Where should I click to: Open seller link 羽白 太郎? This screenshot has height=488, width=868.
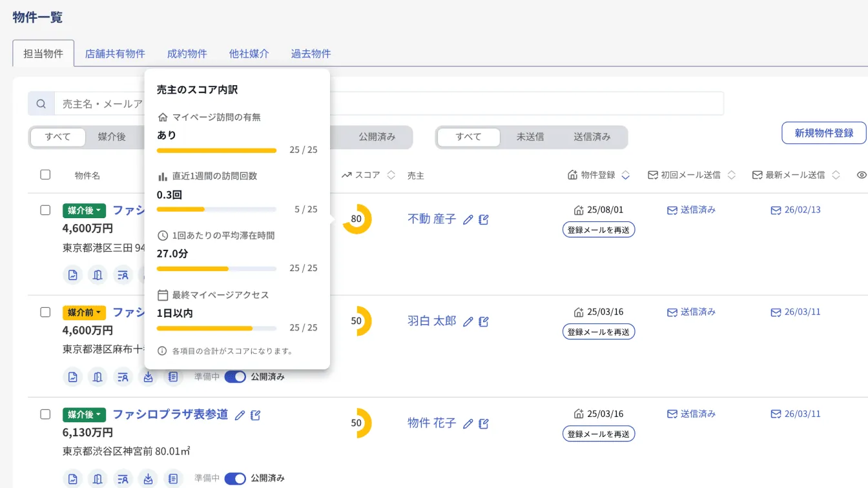click(x=431, y=321)
